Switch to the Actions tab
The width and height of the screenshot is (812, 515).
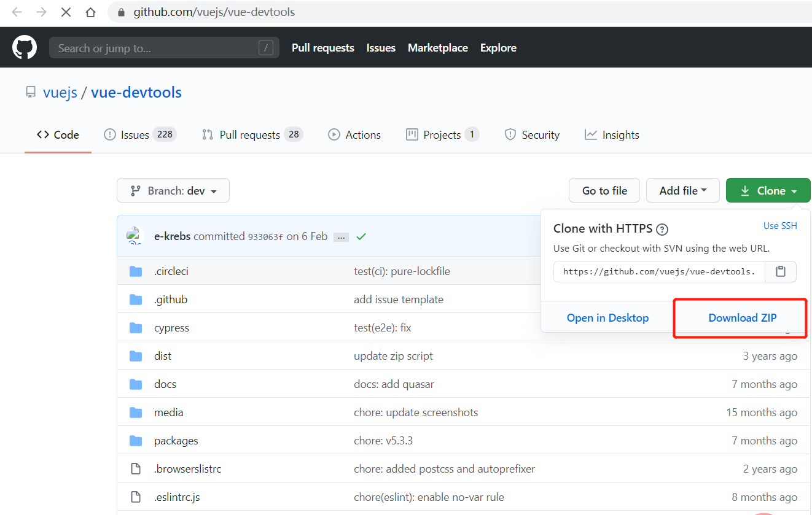tap(354, 135)
